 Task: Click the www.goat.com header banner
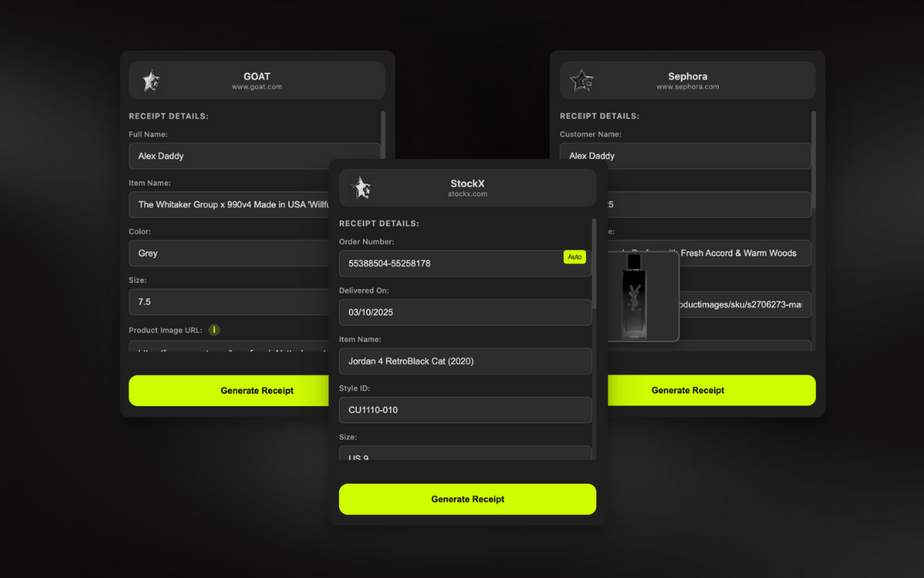(x=256, y=81)
